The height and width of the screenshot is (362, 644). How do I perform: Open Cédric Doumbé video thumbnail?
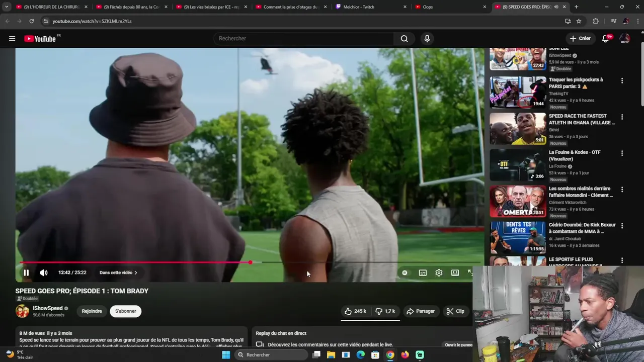[518, 237]
